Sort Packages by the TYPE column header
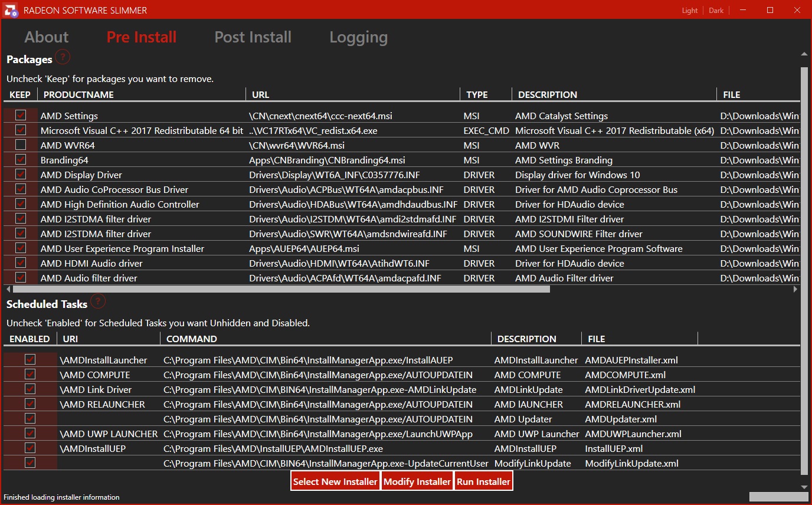This screenshot has width=812, height=505. tap(486, 94)
